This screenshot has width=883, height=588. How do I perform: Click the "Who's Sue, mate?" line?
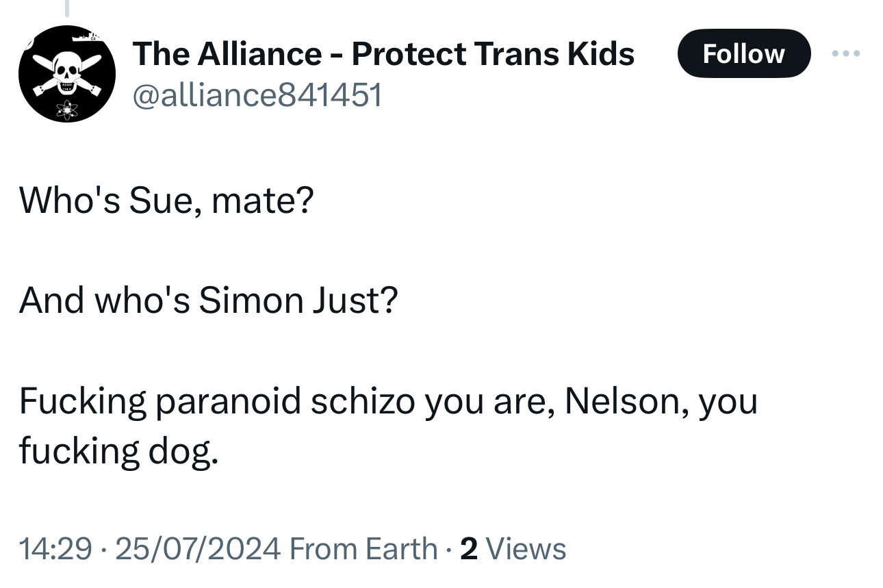pyautogui.click(x=166, y=200)
